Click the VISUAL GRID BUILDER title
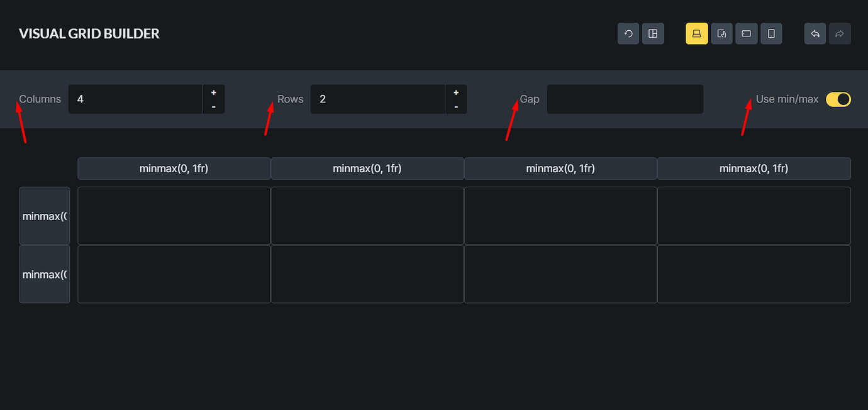 tap(89, 33)
